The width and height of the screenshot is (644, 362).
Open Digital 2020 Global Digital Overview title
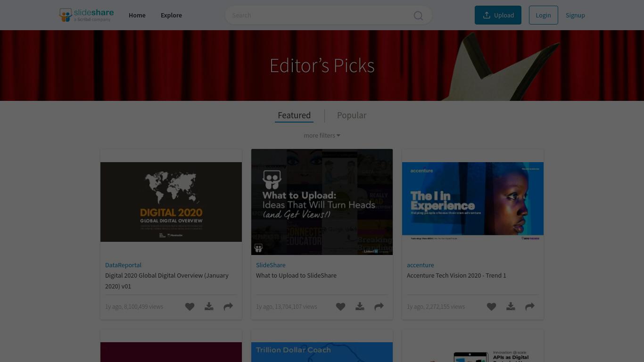point(167,281)
